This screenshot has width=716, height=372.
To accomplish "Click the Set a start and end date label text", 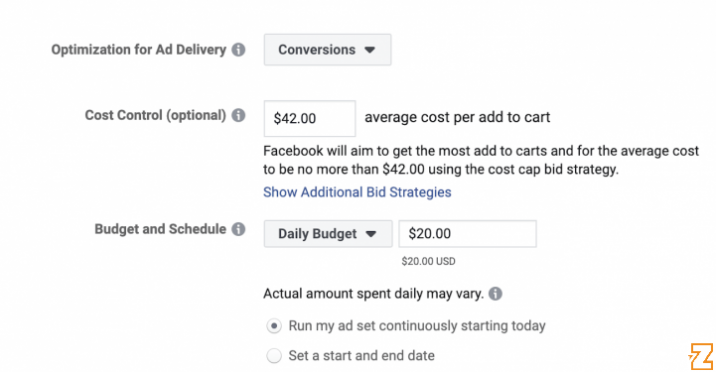I will pyautogui.click(x=362, y=356).
